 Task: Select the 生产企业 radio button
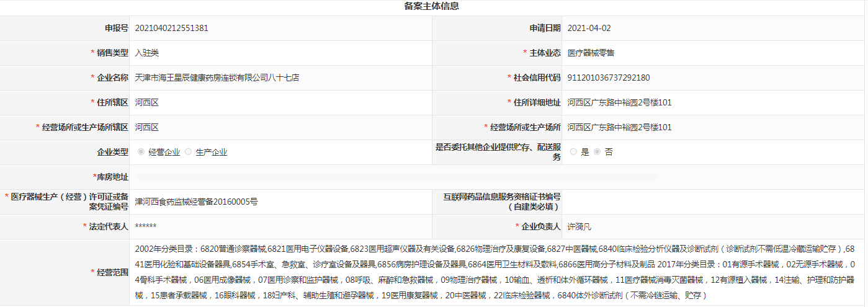click(188, 152)
